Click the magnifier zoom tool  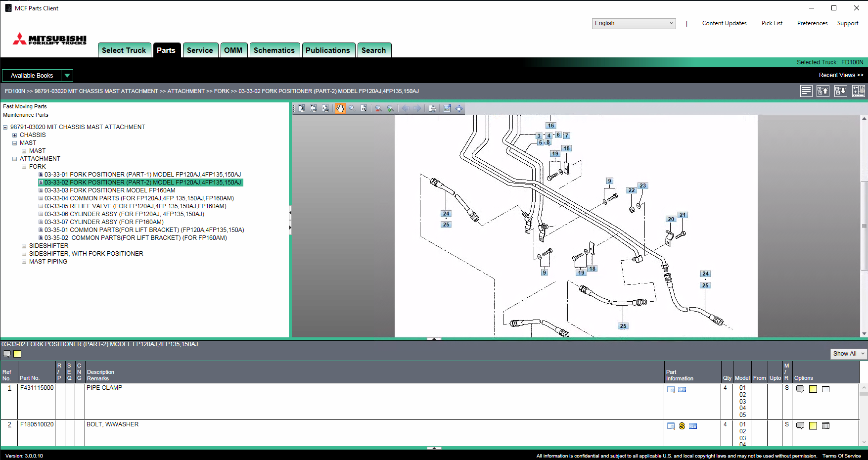coord(352,108)
